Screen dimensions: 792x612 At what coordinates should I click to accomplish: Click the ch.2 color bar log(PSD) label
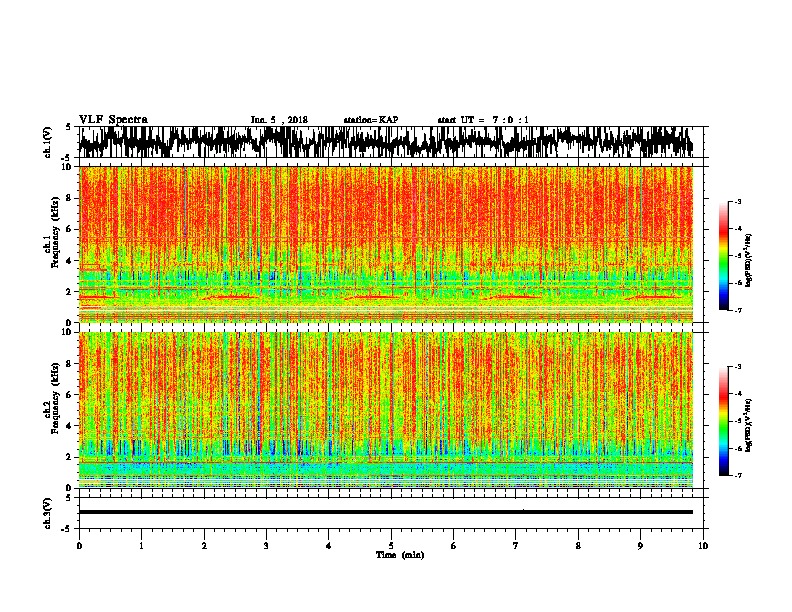pos(749,425)
